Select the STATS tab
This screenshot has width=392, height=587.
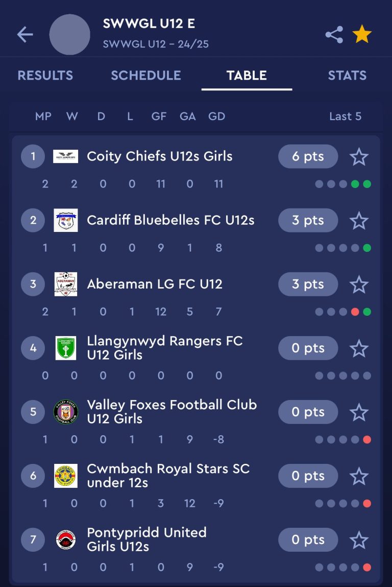347,75
